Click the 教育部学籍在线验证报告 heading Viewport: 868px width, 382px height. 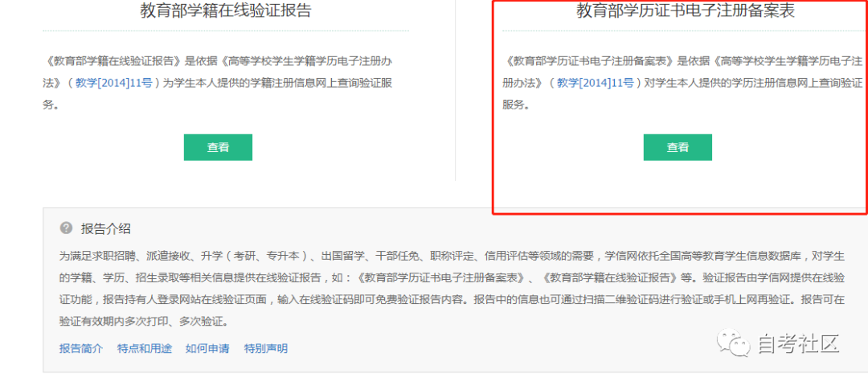[225, 11]
